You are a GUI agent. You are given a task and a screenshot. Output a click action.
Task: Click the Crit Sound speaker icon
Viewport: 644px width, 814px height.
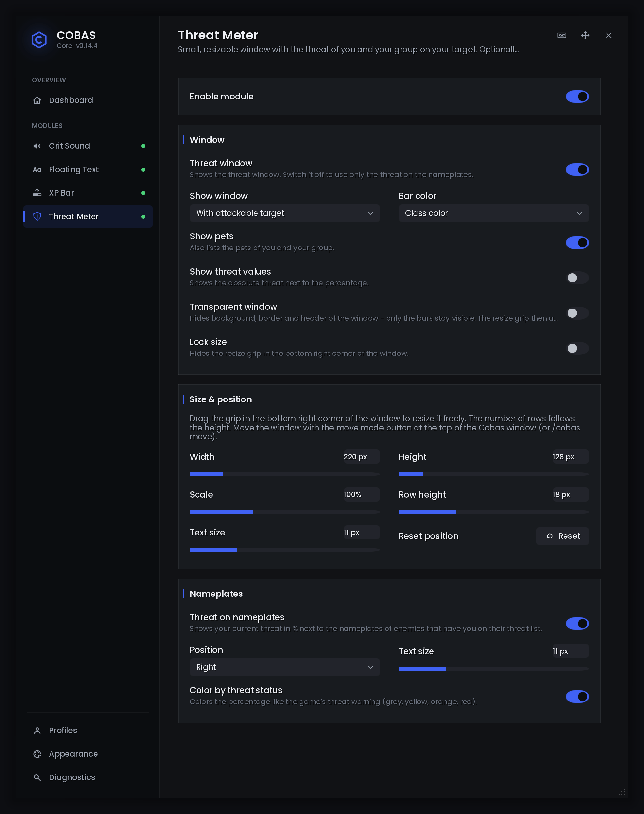click(37, 146)
